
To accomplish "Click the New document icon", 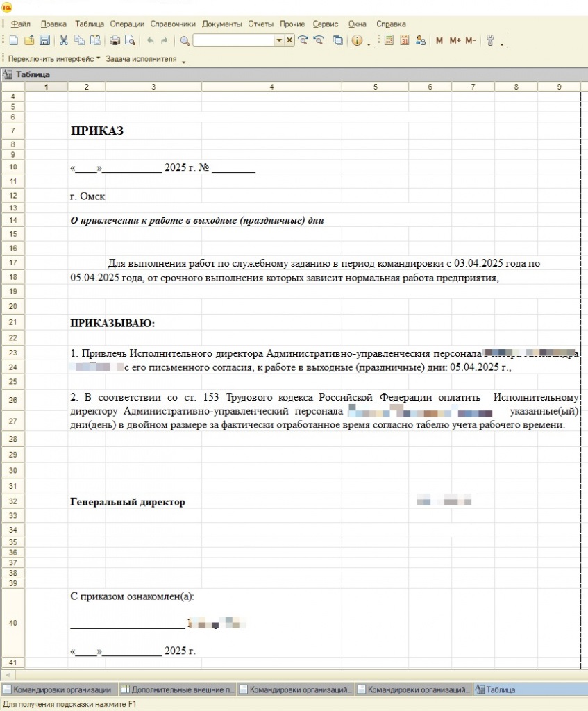I will click(x=14, y=41).
